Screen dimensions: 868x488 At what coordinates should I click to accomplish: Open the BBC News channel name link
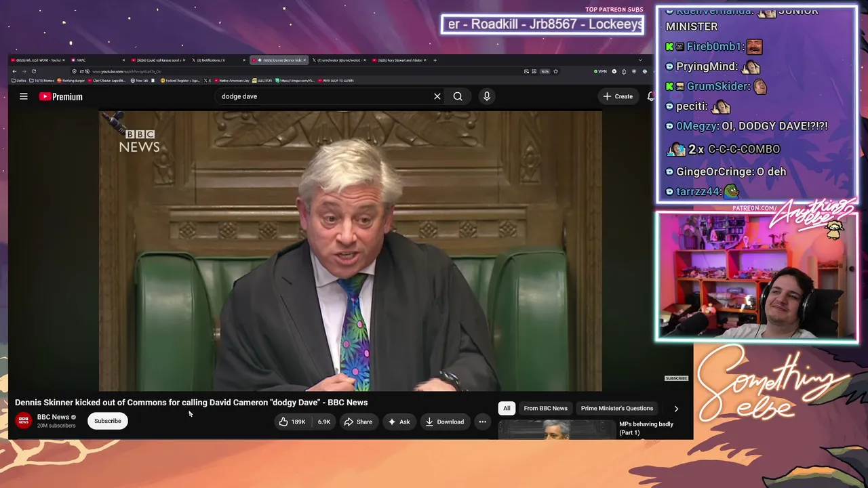pos(53,417)
